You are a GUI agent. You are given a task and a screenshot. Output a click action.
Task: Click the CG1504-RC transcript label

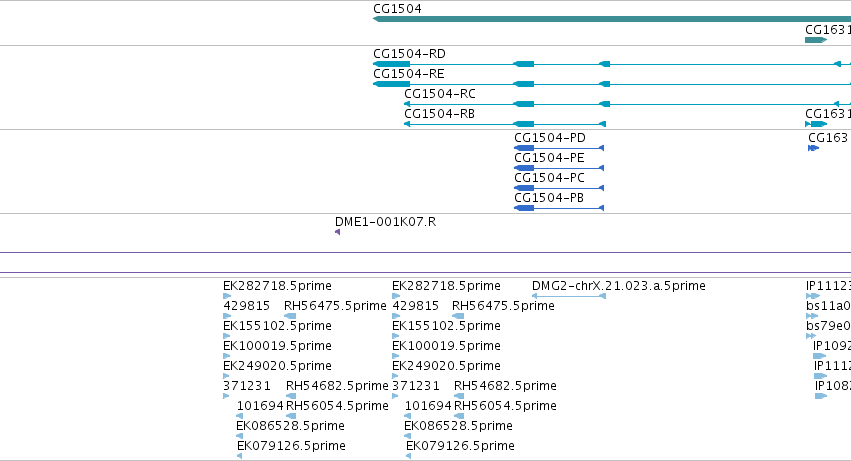pos(440,94)
